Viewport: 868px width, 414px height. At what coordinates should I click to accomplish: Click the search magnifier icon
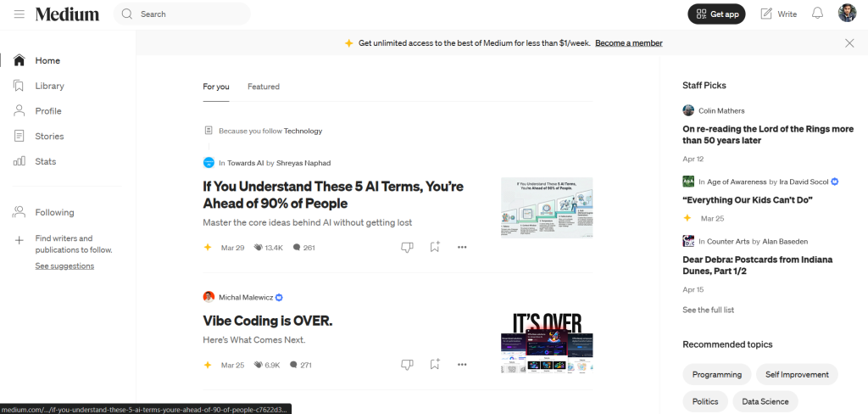click(127, 14)
